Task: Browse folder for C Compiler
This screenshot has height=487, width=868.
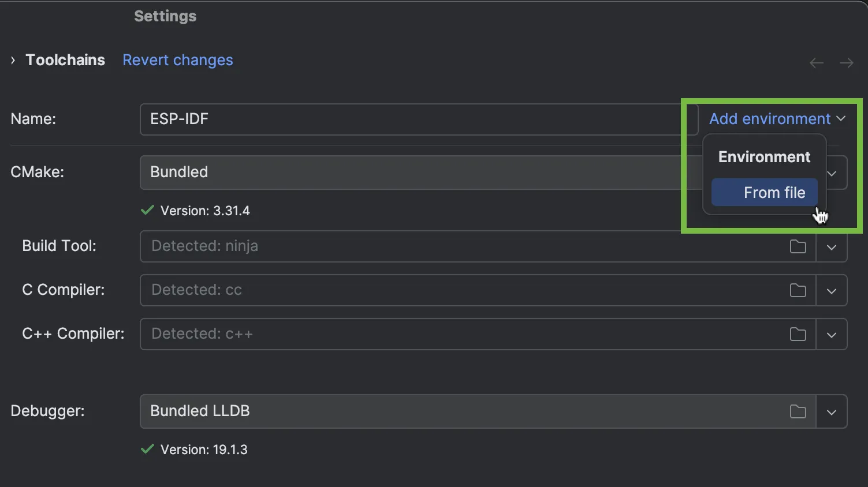Action: pyautogui.click(x=798, y=290)
